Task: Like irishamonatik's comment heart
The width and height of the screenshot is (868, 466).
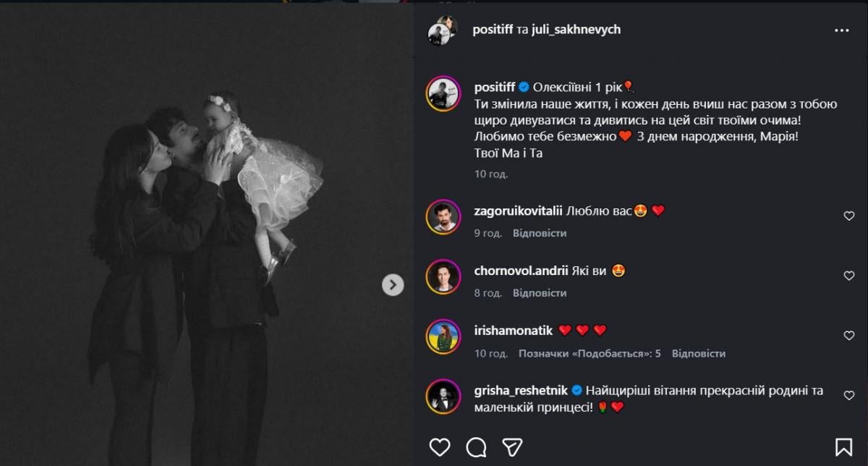Action: click(x=849, y=336)
